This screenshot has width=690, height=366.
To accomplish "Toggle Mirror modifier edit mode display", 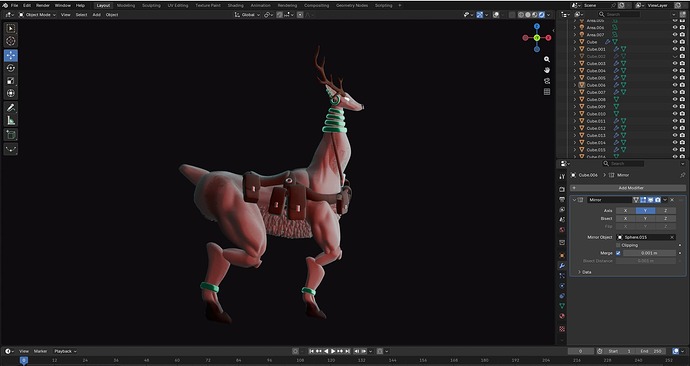I will tap(643, 200).
